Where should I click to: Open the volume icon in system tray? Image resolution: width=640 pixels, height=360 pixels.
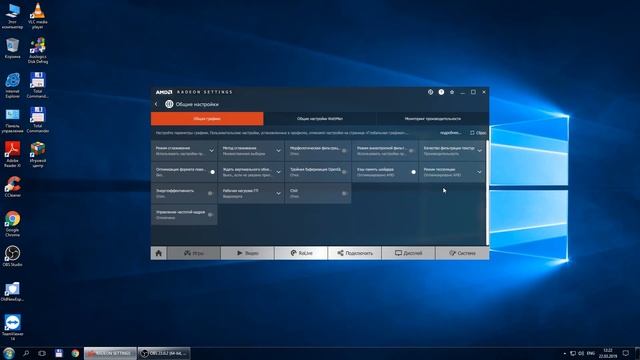(581, 353)
